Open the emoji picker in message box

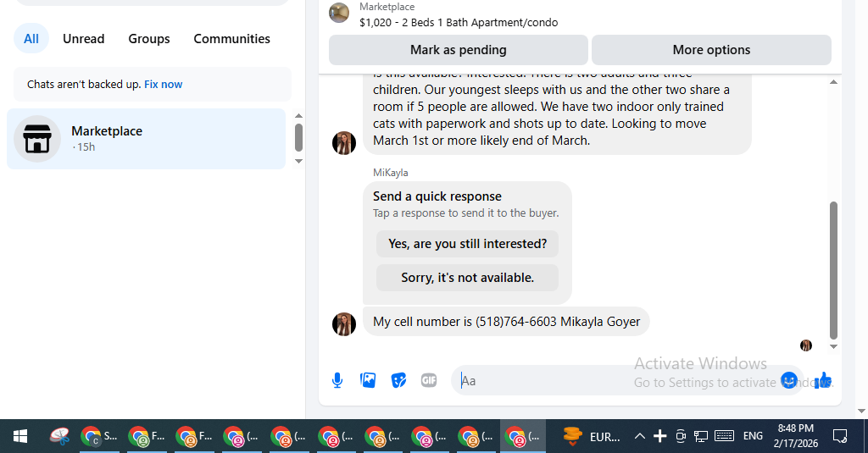tap(789, 380)
